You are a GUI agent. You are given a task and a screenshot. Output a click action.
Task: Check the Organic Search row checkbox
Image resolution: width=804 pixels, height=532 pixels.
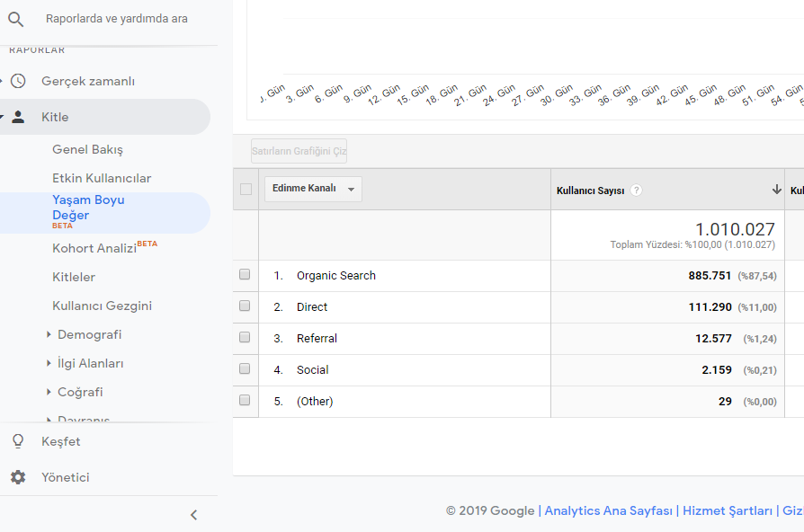point(245,275)
